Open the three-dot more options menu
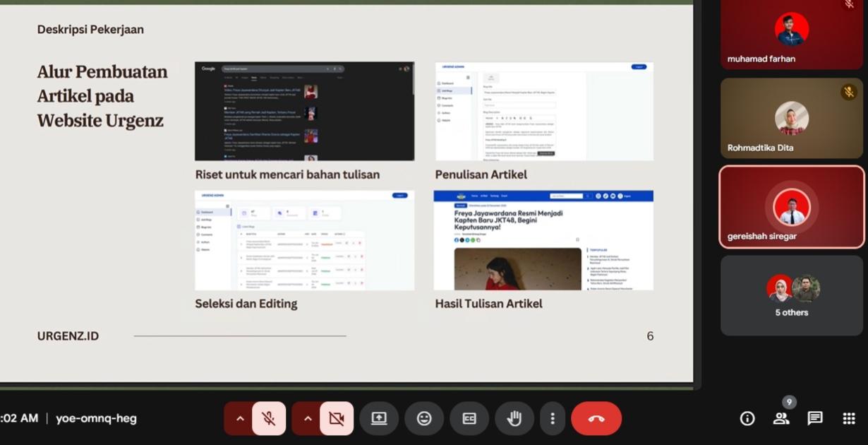Viewport: 868px width, 445px height. click(x=553, y=418)
